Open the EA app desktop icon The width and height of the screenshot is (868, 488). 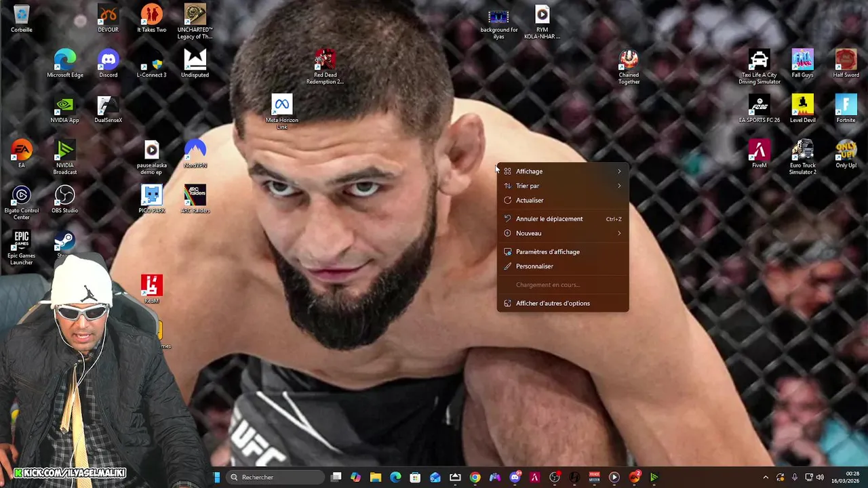click(x=21, y=154)
